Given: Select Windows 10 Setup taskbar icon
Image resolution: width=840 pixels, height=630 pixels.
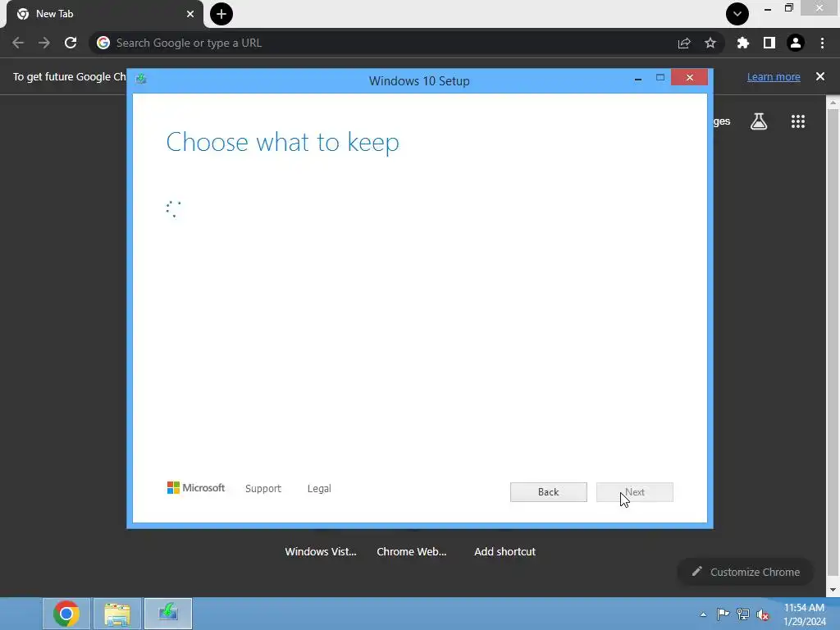Looking at the screenshot, I should tap(168, 614).
